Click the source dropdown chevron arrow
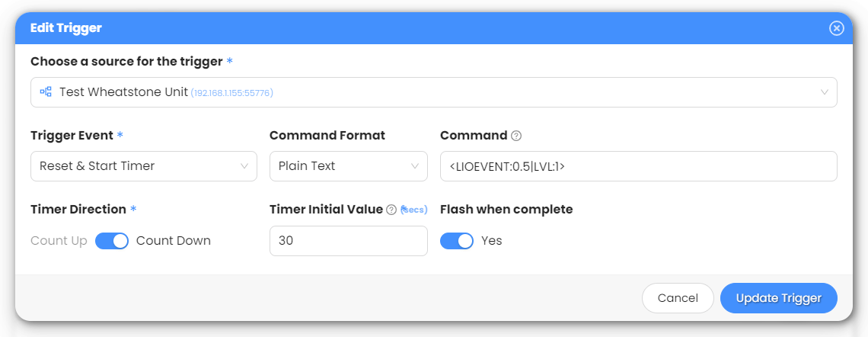 pos(825,92)
